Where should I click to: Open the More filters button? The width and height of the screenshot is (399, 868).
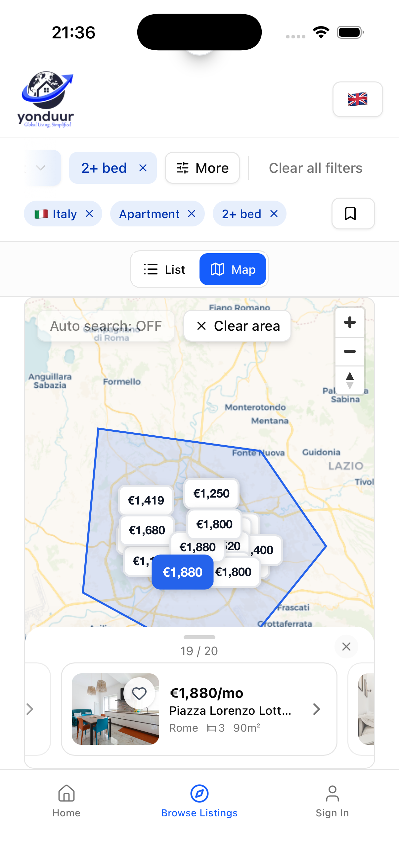tap(202, 168)
